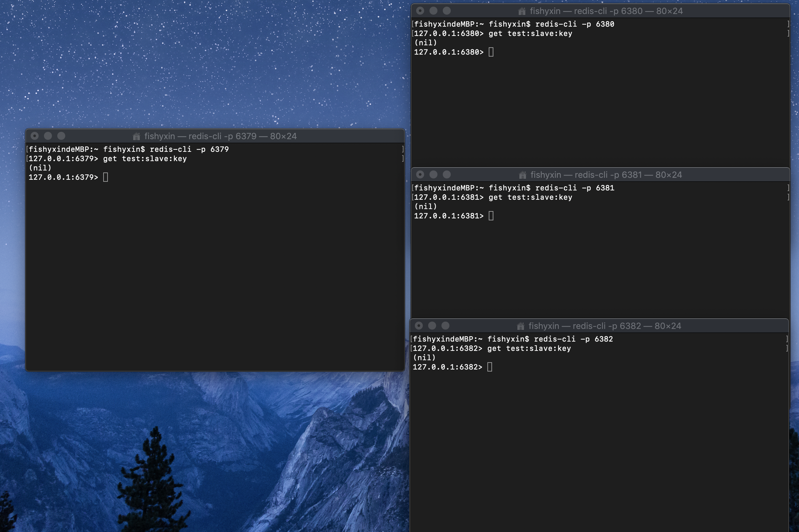Click home folder icon in 6382 title bar
This screenshot has width=799, height=532.
tap(520, 326)
